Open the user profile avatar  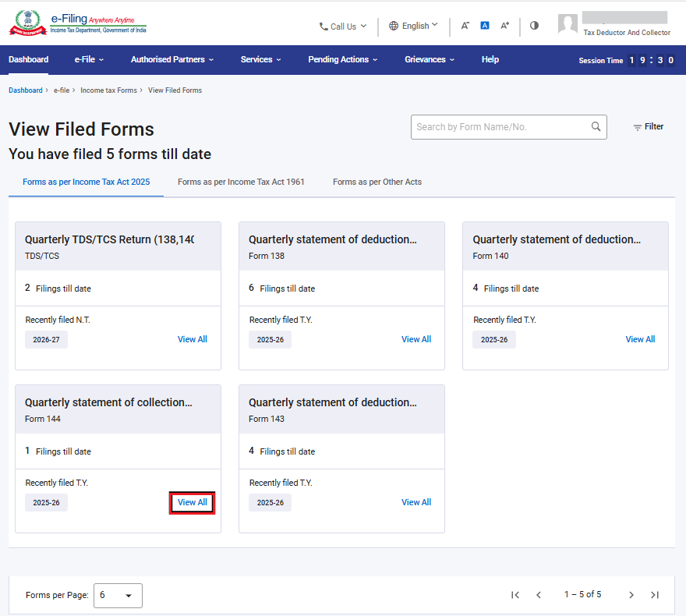(568, 23)
